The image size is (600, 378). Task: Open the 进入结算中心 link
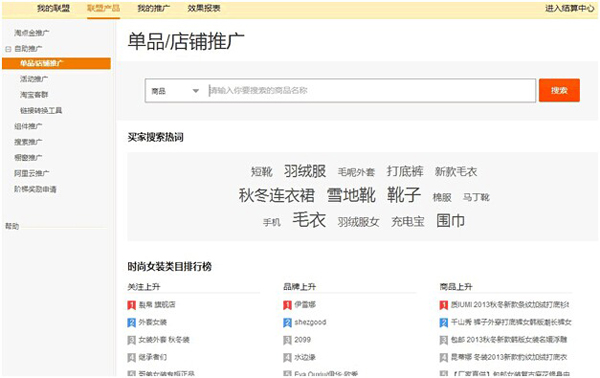click(x=569, y=8)
